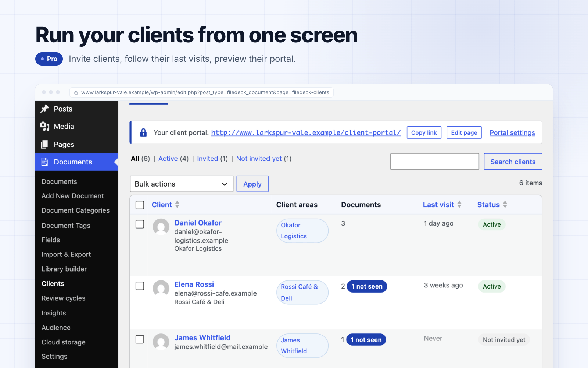Click the Edit page button
Viewport: 588px width, 368px height.
point(464,132)
